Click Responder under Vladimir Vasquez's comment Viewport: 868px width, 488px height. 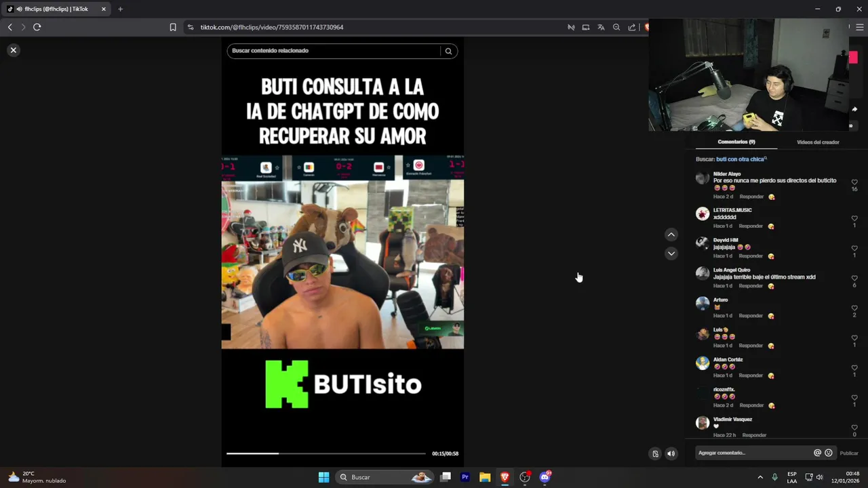click(754, 435)
